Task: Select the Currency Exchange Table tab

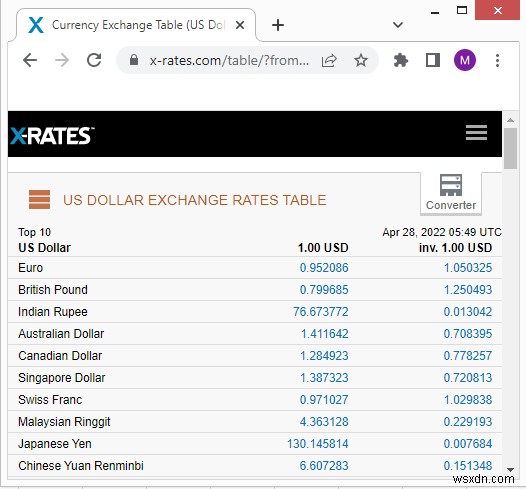Action: [x=136, y=25]
